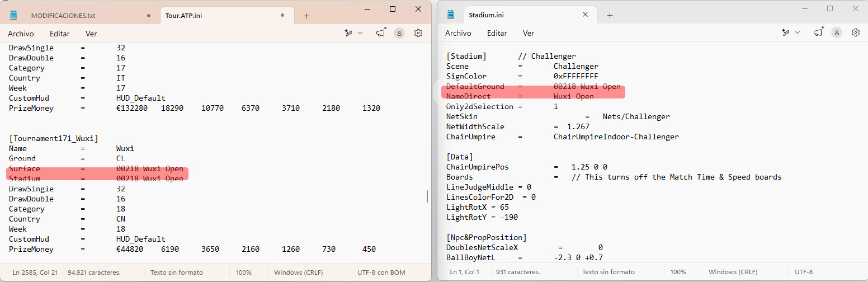The width and height of the screenshot is (868, 282).
Task: Click the UTF-8 con BOM encoding indicator
Action: point(381,272)
